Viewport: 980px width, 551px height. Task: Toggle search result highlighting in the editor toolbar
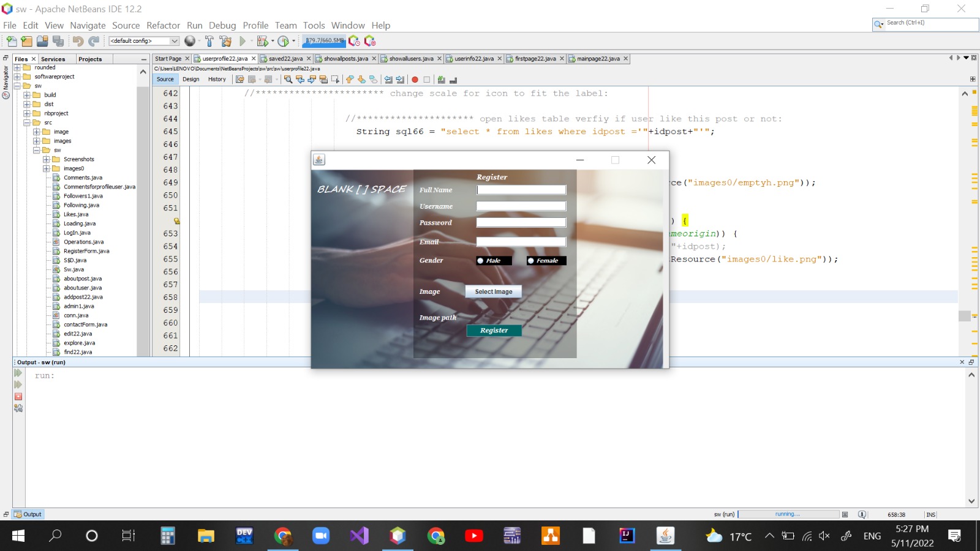click(x=323, y=79)
